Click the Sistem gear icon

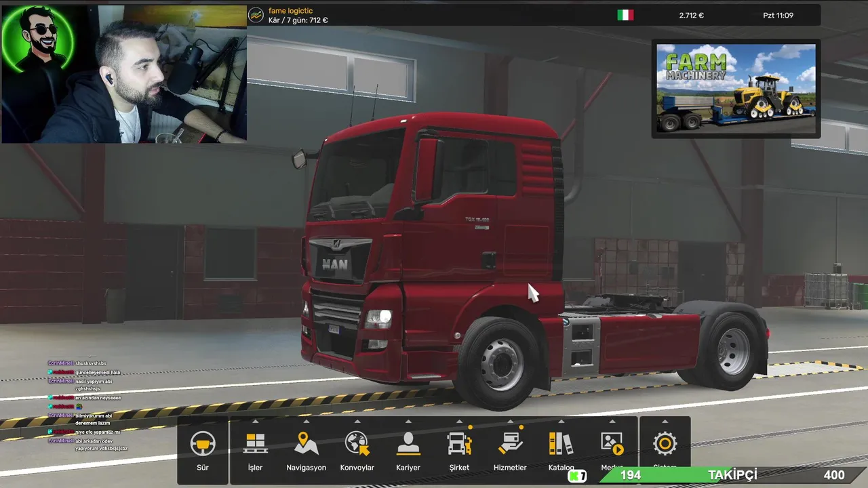tap(665, 444)
